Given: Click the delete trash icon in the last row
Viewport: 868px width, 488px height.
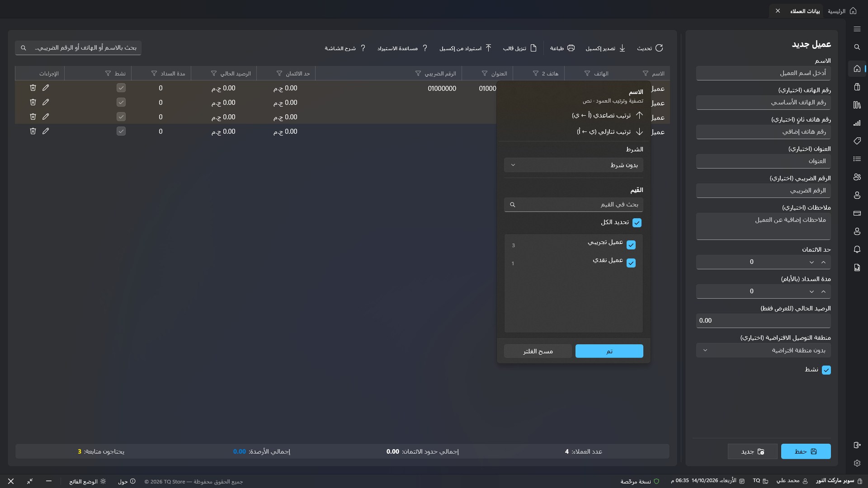Looking at the screenshot, I should pos(33,131).
